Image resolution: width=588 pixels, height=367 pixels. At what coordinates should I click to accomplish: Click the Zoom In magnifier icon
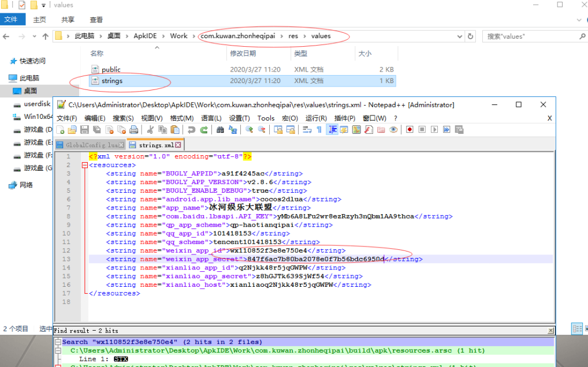pos(250,130)
